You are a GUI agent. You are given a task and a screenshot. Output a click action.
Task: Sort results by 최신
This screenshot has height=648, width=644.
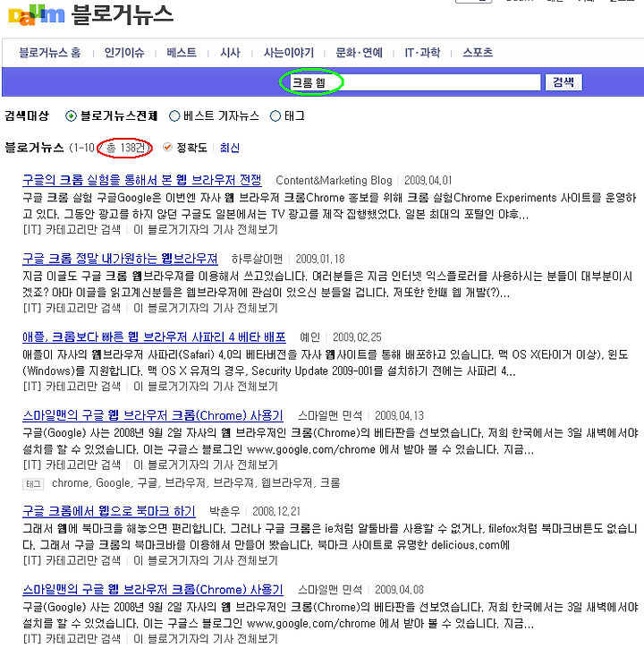pos(230,148)
